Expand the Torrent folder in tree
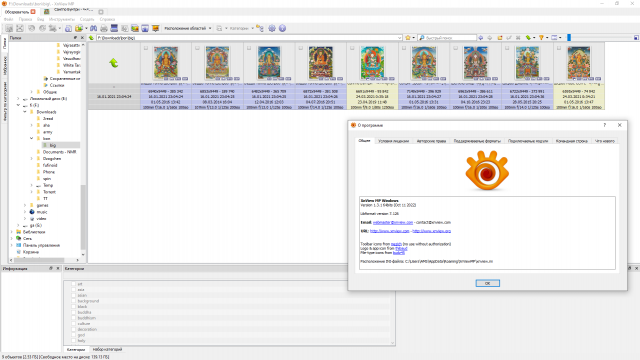The width and height of the screenshot is (640, 360). coord(31,192)
